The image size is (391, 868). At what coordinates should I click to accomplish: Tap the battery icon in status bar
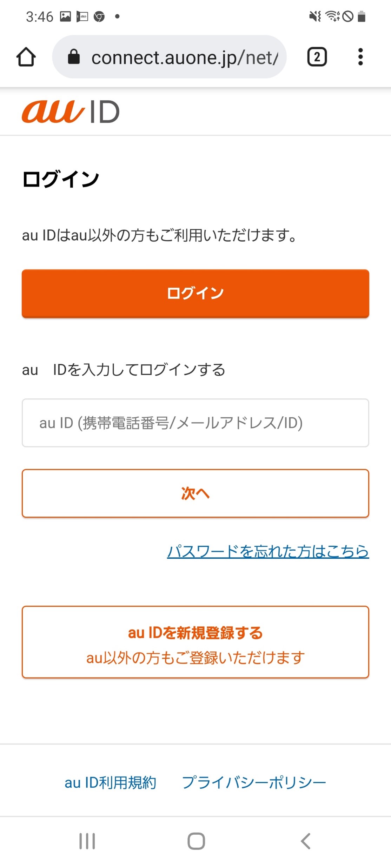tap(362, 16)
